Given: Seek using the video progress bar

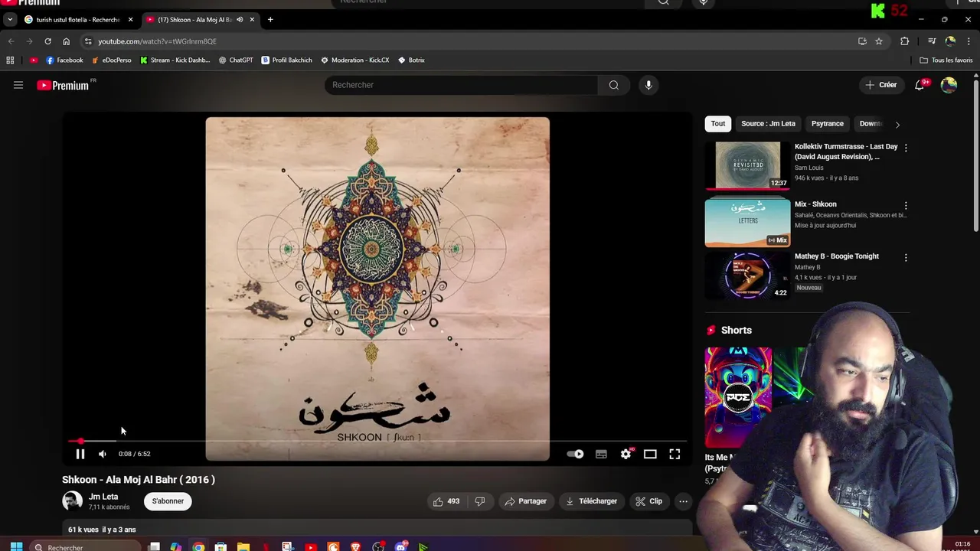Looking at the screenshot, I should pos(377,442).
